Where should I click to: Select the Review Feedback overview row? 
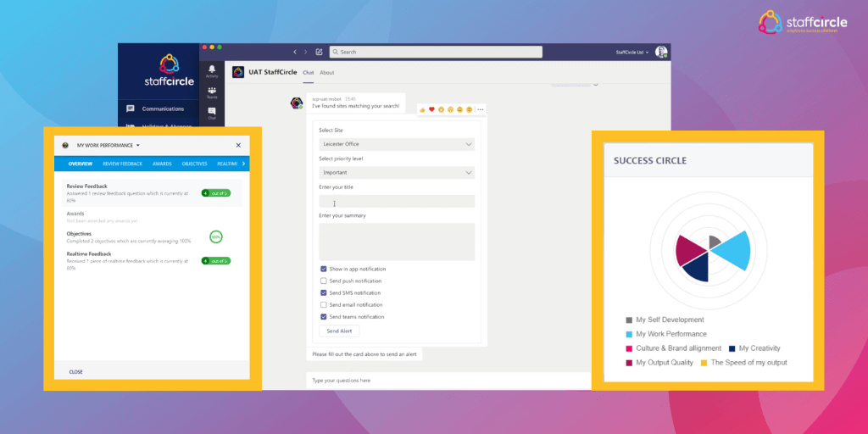tap(152, 193)
